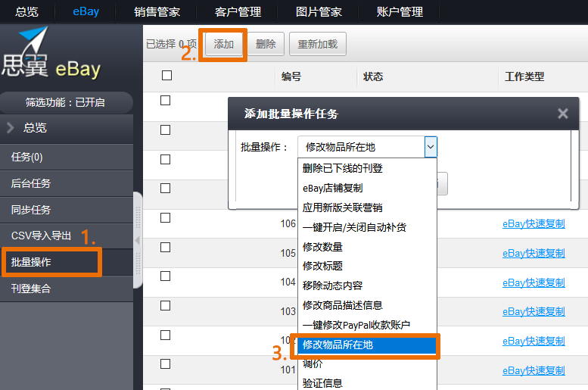This screenshot has height=390, width=588.
Task: Choose 一键开启/关闭自动补货 from the list
Action: [x=367, y=227]
